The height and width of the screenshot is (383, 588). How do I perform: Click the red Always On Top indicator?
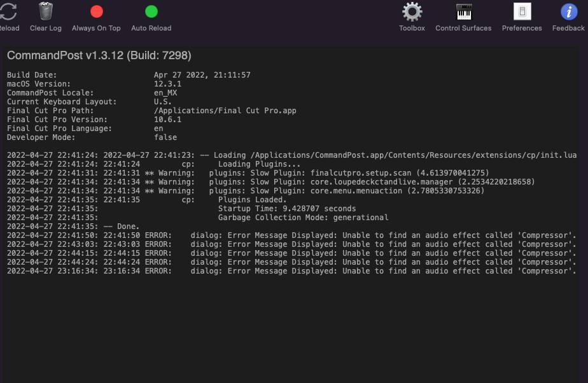95,11
